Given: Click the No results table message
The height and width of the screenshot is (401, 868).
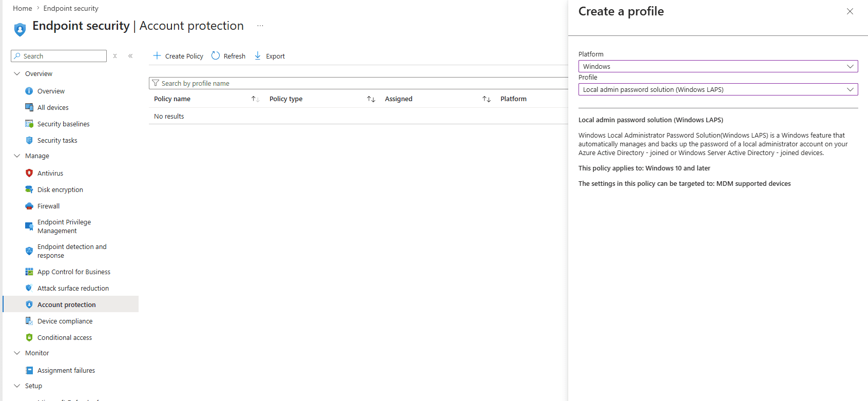Looking at the screenshot, I should [x=169, y=116].
